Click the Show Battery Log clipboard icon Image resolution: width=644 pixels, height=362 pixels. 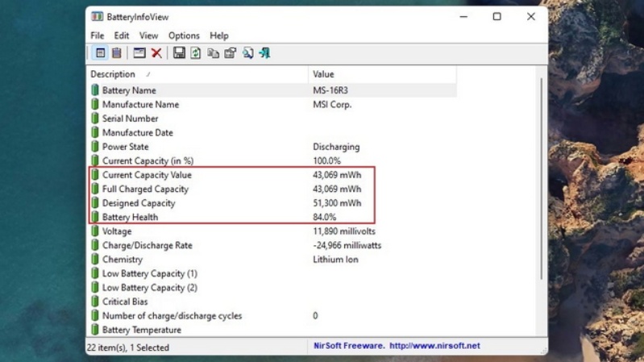coord(117,53)
